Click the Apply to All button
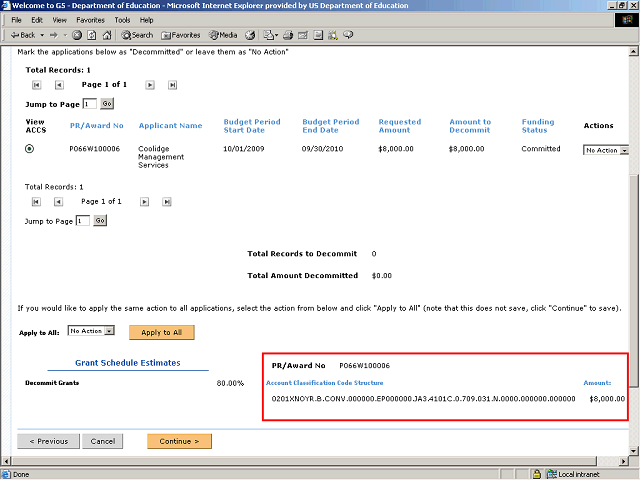This screenshot has height=480, width=640. point(161,332)
